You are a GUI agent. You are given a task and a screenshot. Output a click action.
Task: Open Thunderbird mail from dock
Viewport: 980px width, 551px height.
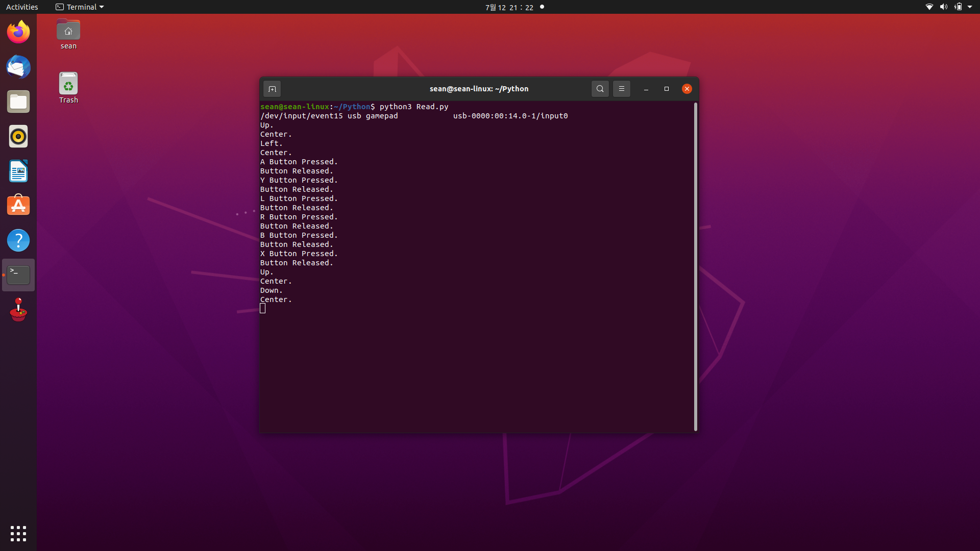[18, 67]
